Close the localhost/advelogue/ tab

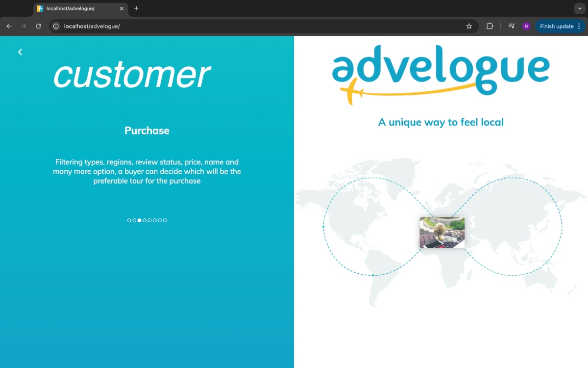(122, 8)
